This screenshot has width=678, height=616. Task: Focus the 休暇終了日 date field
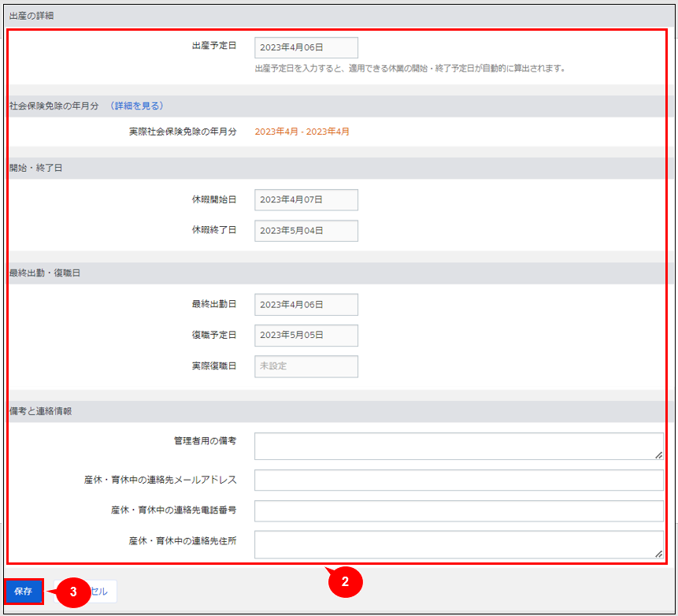click(x=306, y=231)
